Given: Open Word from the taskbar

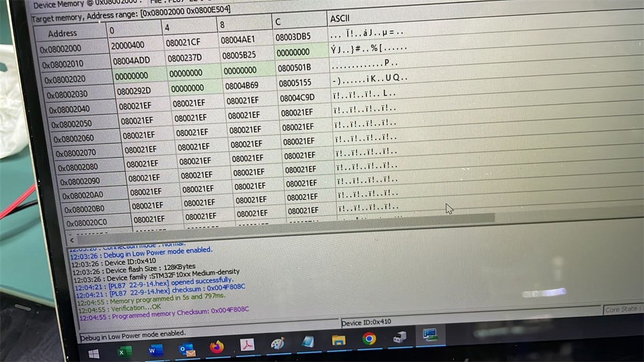Looking at the screenshot, I should tap(156, 351).
